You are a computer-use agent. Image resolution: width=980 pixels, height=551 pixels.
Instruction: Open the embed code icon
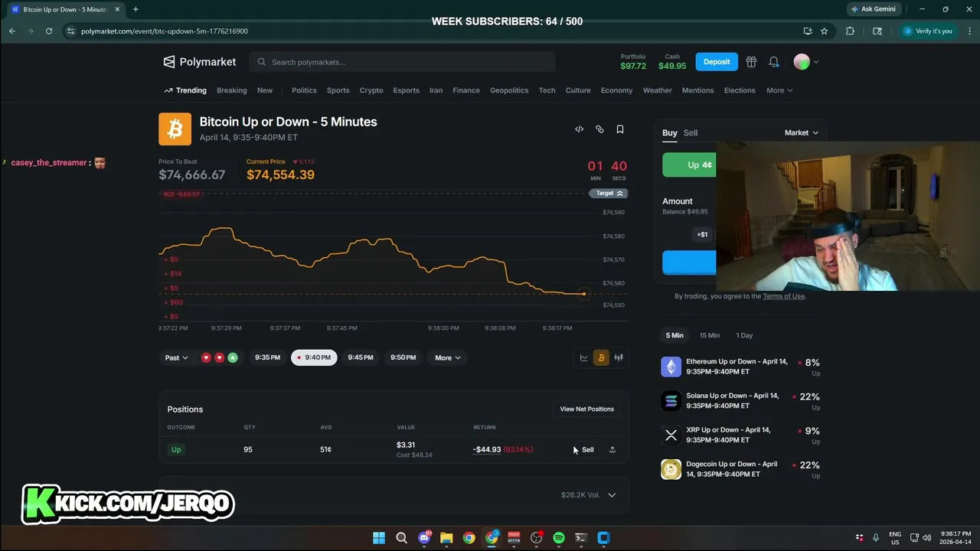(x=579, y=129)
